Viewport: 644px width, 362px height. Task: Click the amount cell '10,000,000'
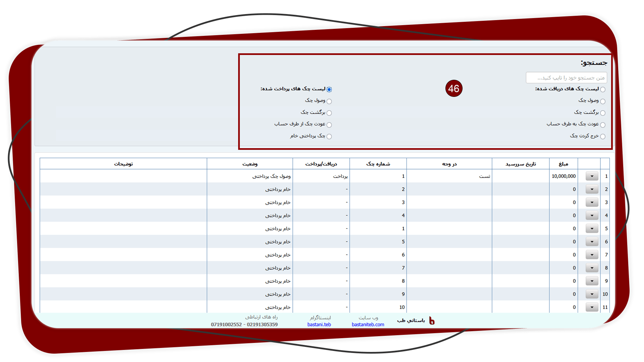(x=563, y=176)
